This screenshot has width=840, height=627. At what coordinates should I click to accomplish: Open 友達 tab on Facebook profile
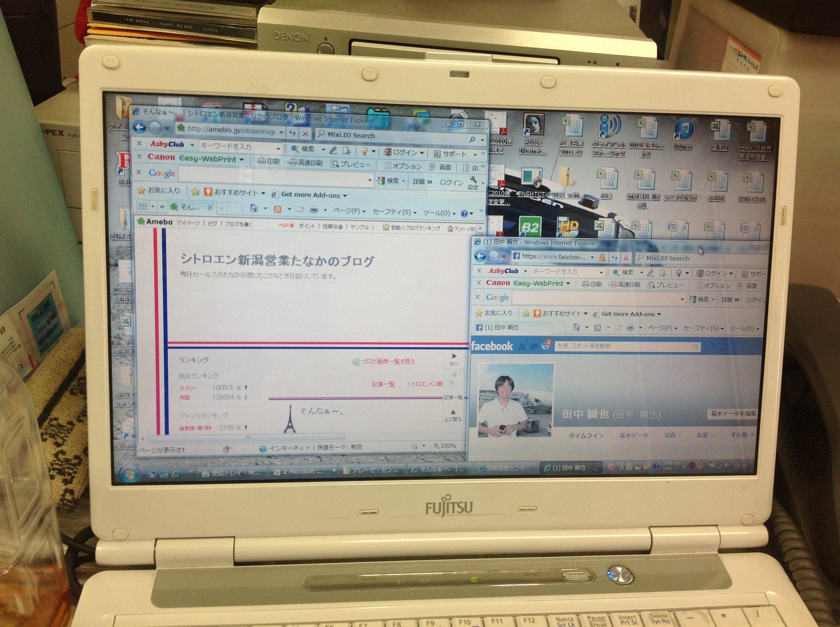click(705, 435)
